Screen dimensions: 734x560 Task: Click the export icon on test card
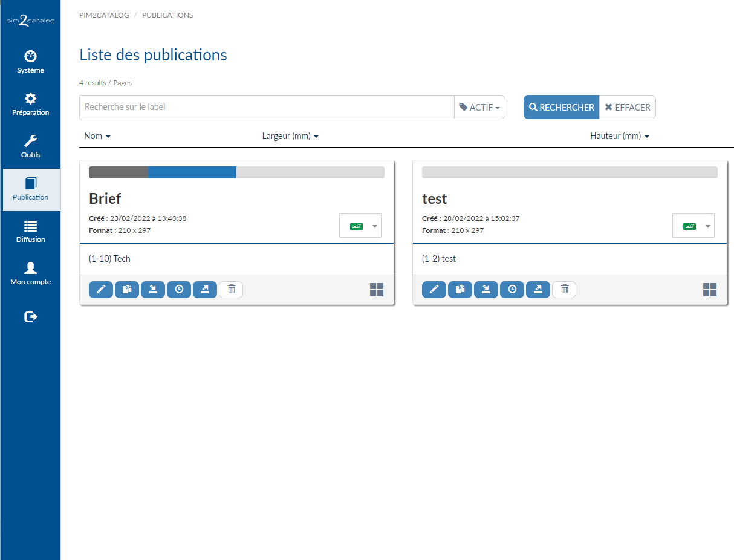pyautogui.click(x=538, y=290)
